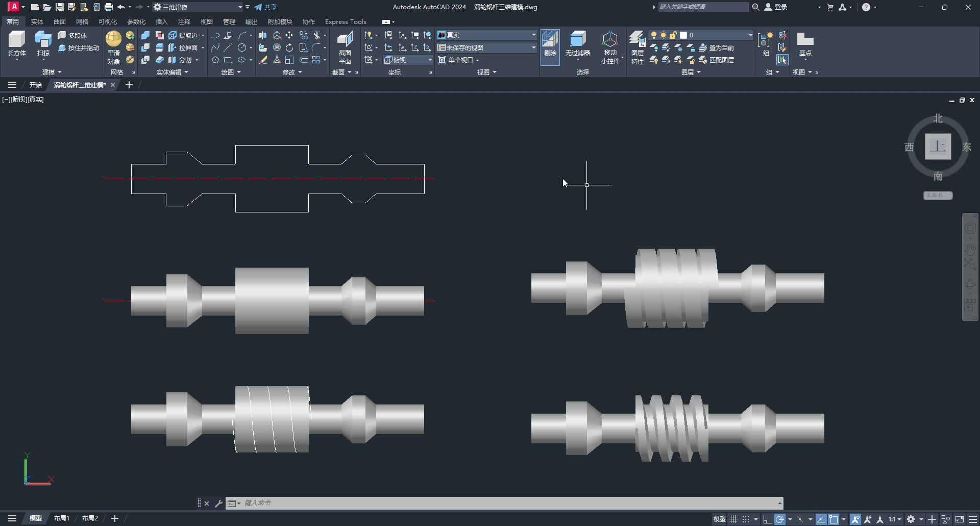The width and height of the screenshot is (980, 526).
Task: Switch to the 开始 start tab
Action: 35,85
